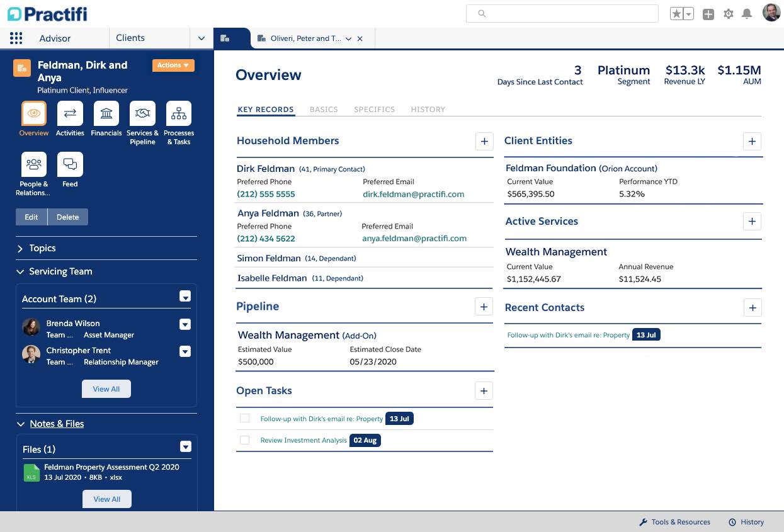Open the Feldman Foundation entity
Viewport: 784px width, 532px height.
pos(551,168)
